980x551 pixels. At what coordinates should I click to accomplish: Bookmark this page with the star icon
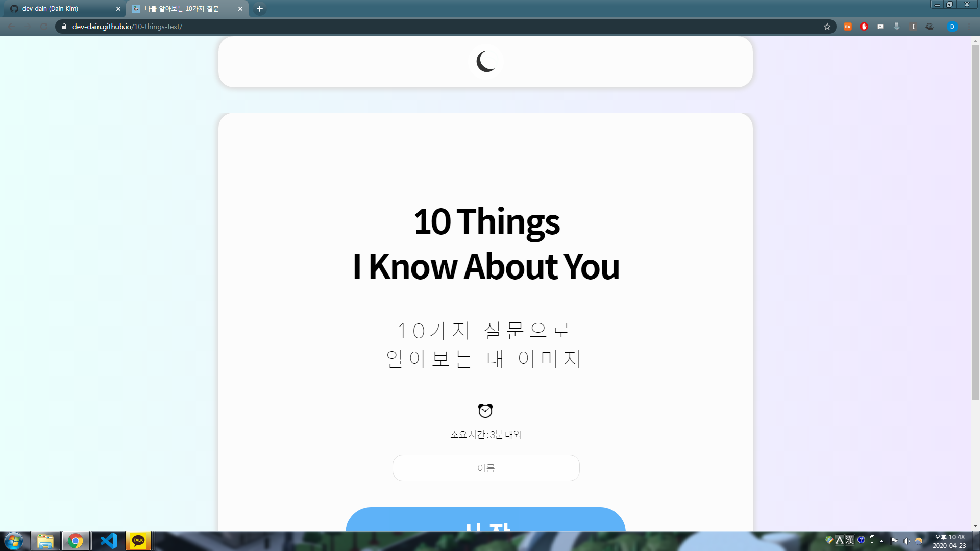click(827, 27)
